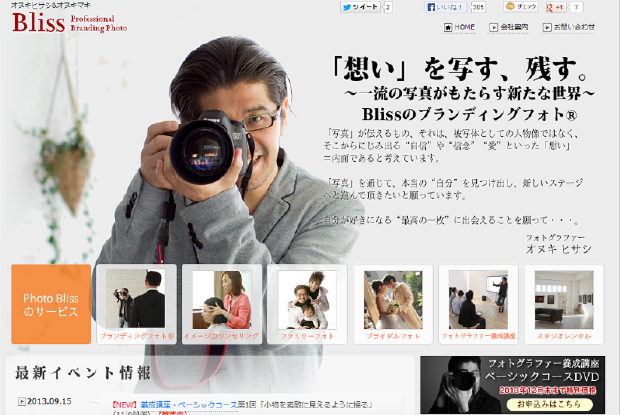Click the tweet count bubble showing 2
The width and height of the screenshot is (620, 415).
point(388,7)
